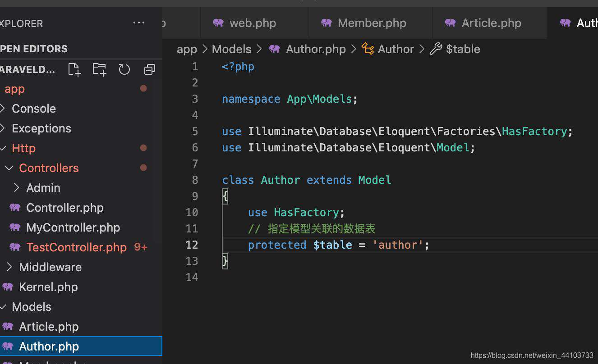
Task: Refresh the Explorer file tree
Action: point(124,69)
